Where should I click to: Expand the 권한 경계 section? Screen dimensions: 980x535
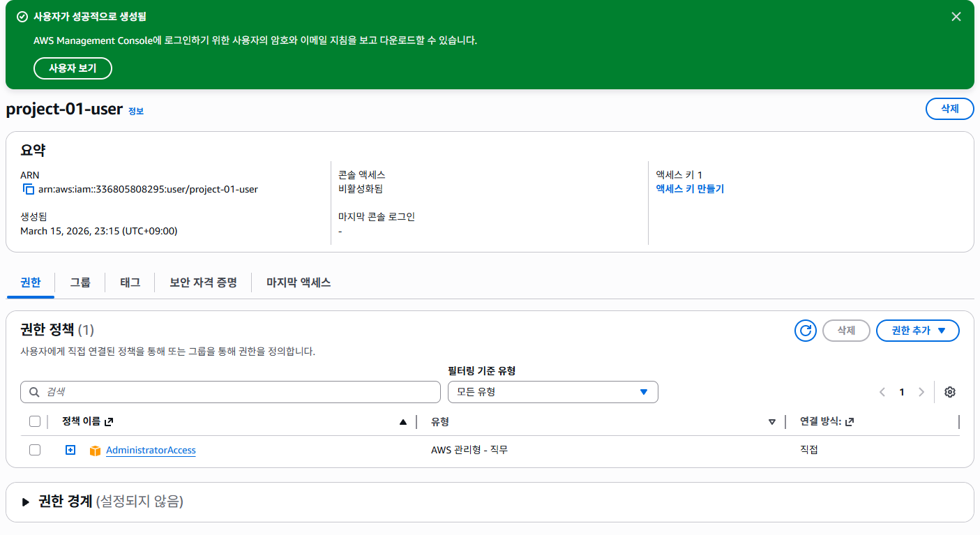pos(26,502)
